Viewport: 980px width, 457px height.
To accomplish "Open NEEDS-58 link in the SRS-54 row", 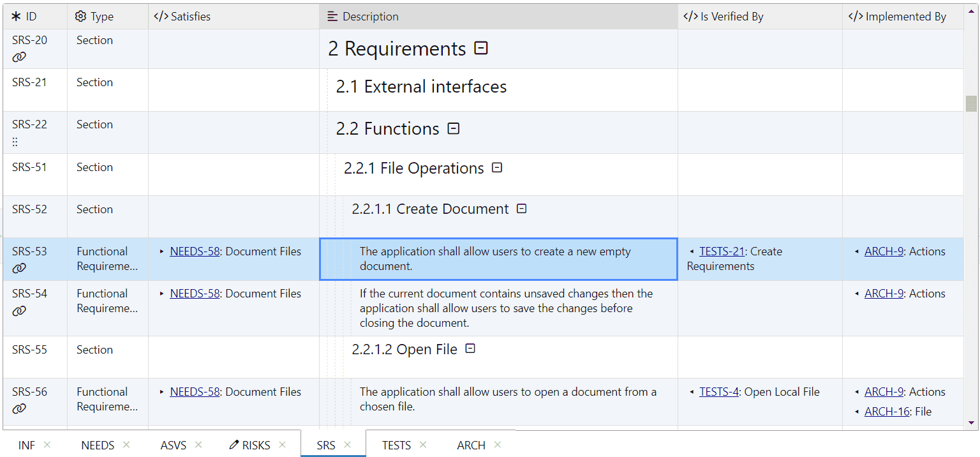I will click(x=195, y=294).
